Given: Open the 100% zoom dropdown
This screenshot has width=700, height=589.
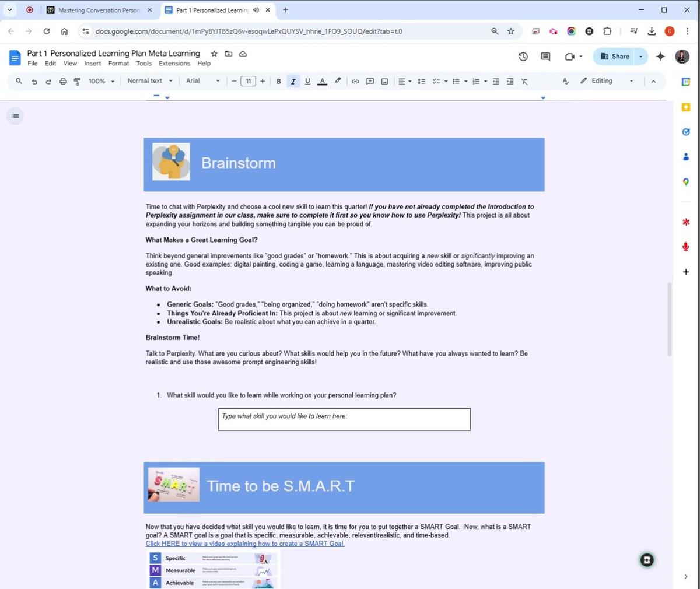Looking at the screenshot, I should (101, 82).
